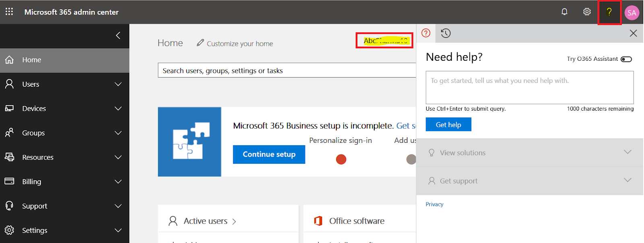Select Home in the navigation
644x243 pixels.
(64, 60)
